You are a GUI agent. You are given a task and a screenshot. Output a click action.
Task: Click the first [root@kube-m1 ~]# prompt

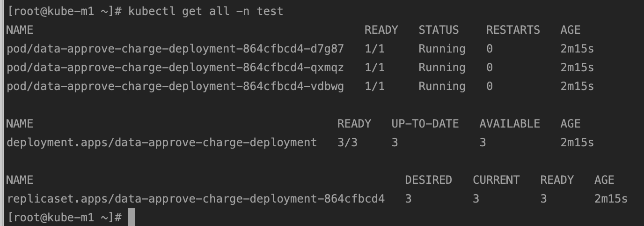(60, 11)
